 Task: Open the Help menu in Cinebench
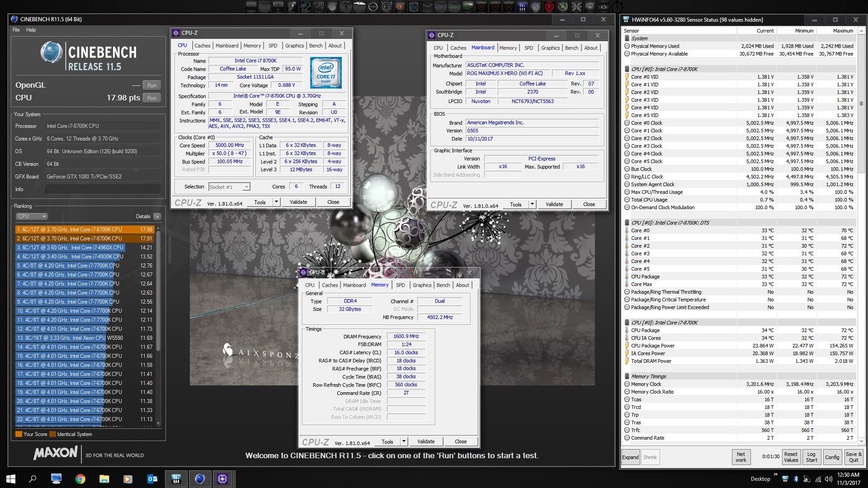(x=31, y=30)
